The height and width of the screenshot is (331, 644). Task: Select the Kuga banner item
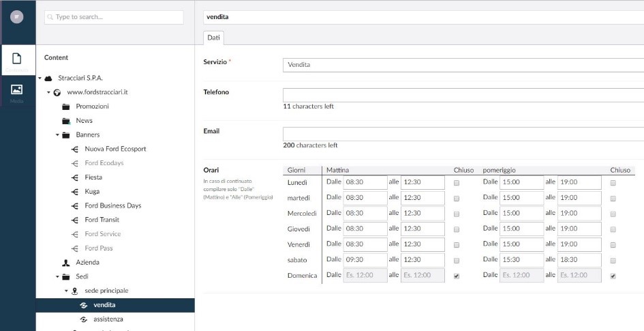(x=92, y=191)
